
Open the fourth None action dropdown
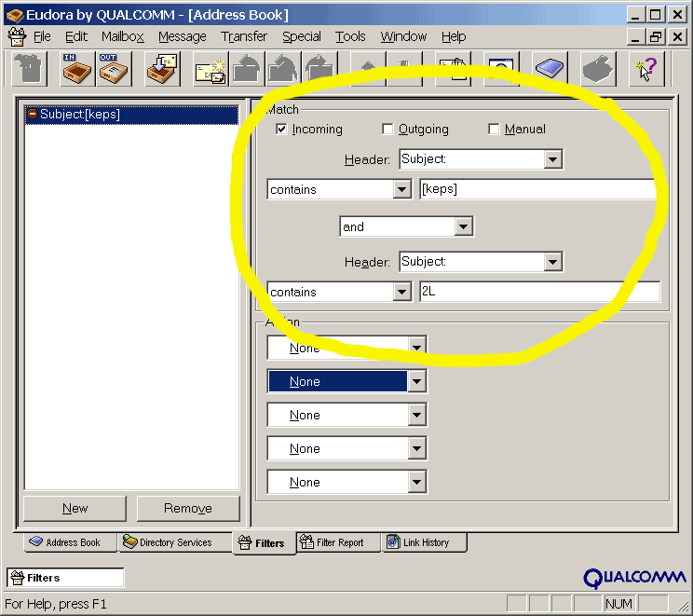pyautogui.click(x=416, y=448)
